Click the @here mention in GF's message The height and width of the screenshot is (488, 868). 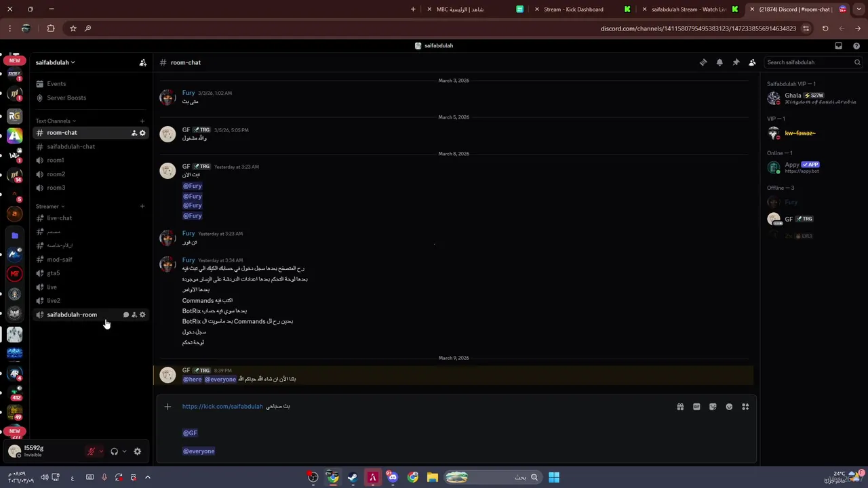[x=193, y=380]
